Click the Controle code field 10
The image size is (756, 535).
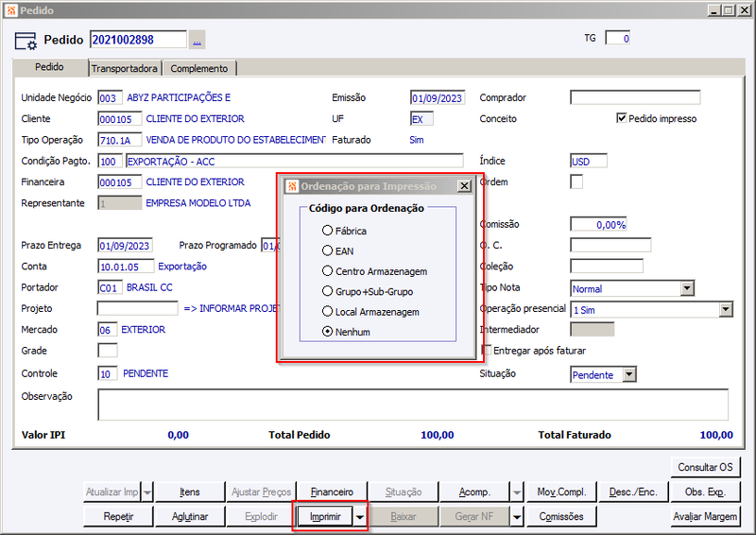pyautogui.click(x=108, y=374)
